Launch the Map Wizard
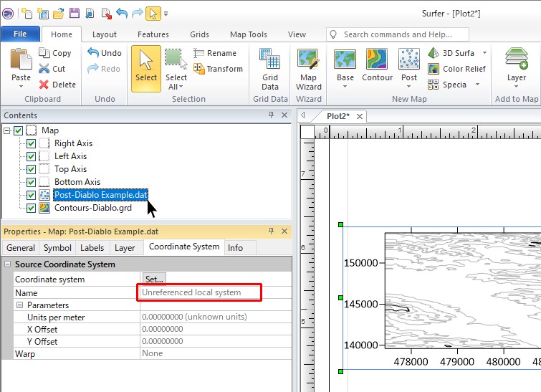Screen dimensions: 541x392 click(308, 70)
